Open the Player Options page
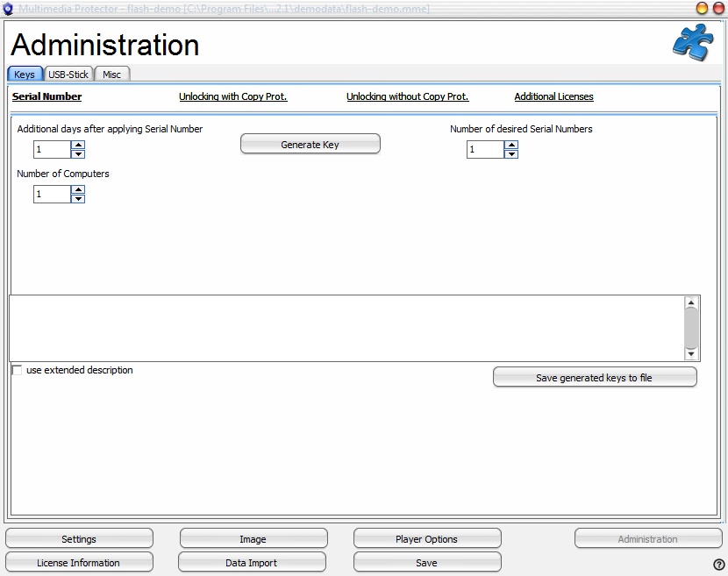The width and height of the screenshot is (728, 576). pyautogui.click(x=426, y=539)
